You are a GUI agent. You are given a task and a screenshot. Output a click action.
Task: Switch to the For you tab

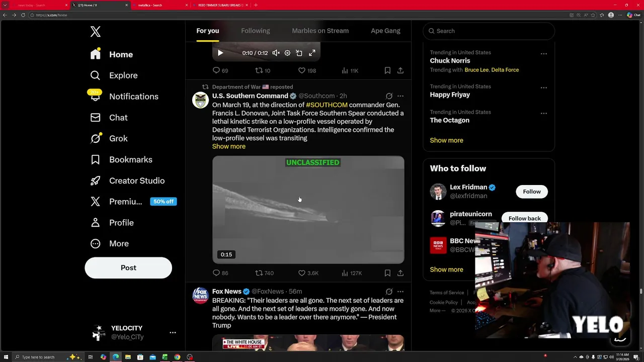[208, 31]
